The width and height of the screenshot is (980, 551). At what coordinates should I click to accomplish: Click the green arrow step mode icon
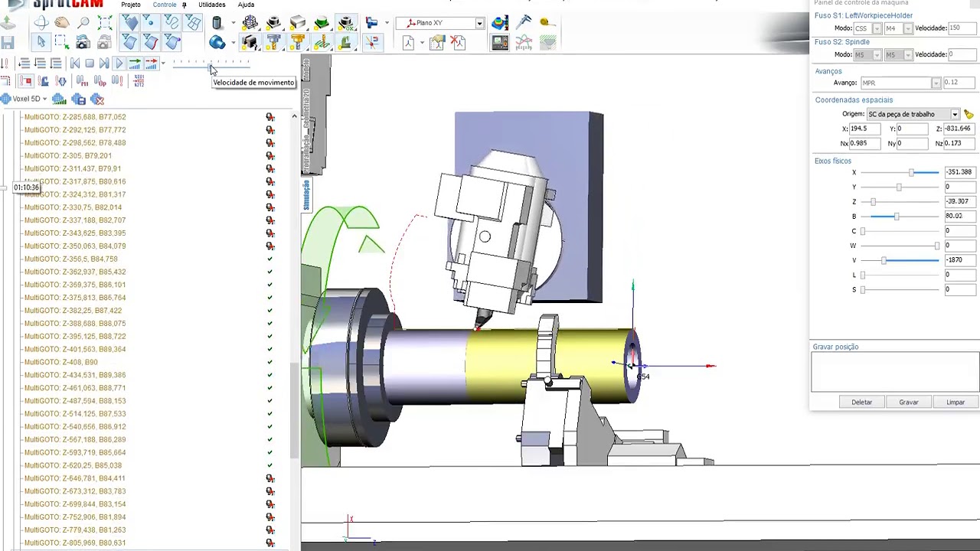(x=135, y=64)
